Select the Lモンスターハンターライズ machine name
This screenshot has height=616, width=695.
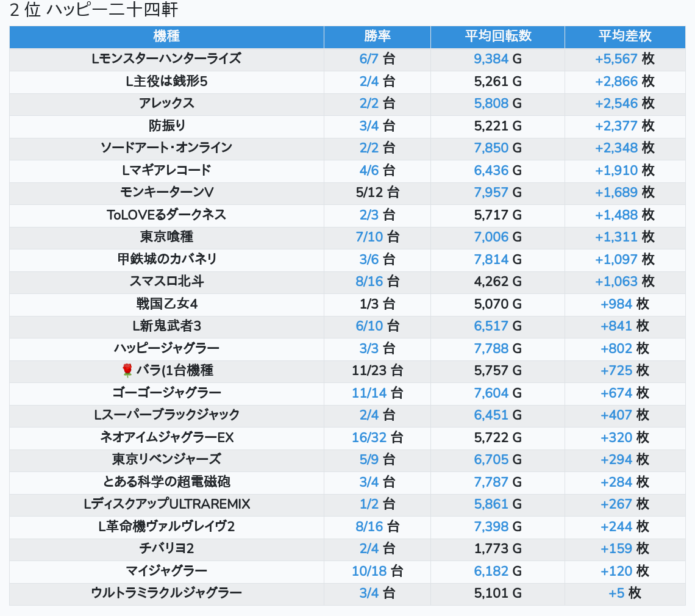point(166,59)
